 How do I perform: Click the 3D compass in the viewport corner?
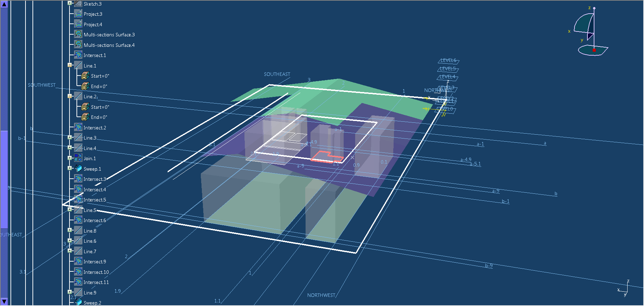coord(590,32)
